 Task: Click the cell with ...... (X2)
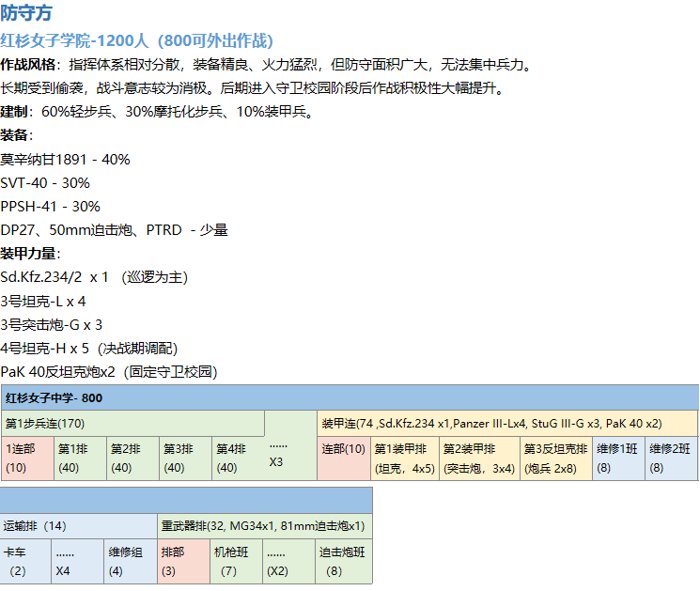(288, 562)
